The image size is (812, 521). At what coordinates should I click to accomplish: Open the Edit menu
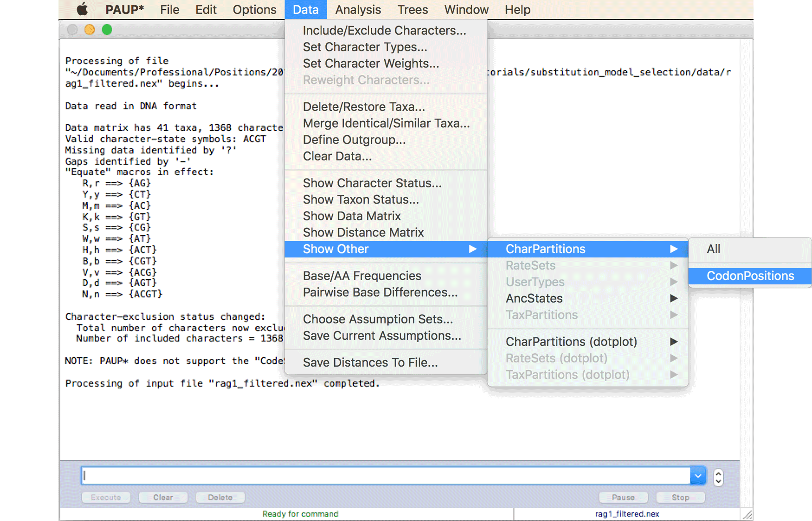tap(206, 9)
